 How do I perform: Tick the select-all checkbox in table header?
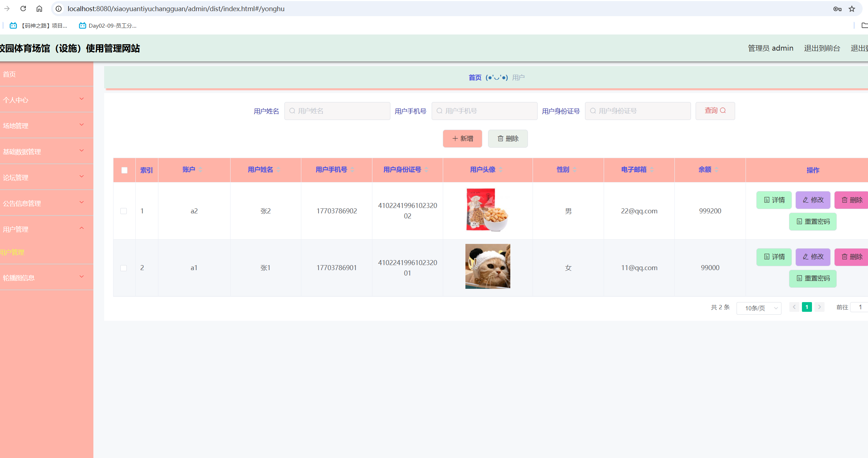(x=124, y=170)
